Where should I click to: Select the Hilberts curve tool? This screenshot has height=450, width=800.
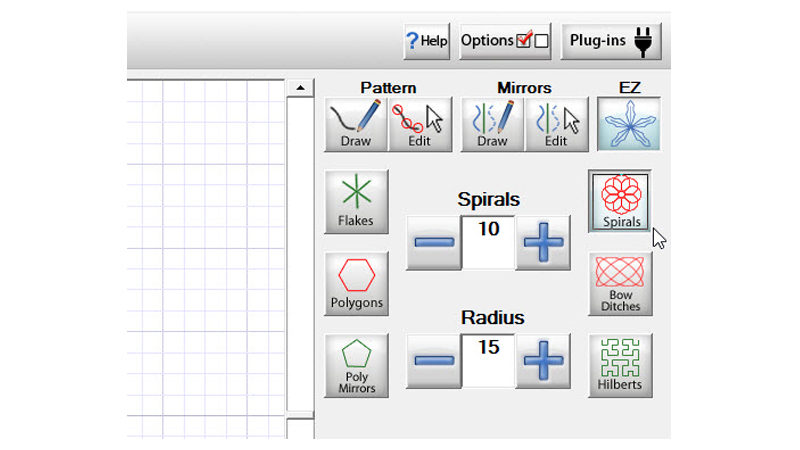pyautogui.click(x=620, y=366)
